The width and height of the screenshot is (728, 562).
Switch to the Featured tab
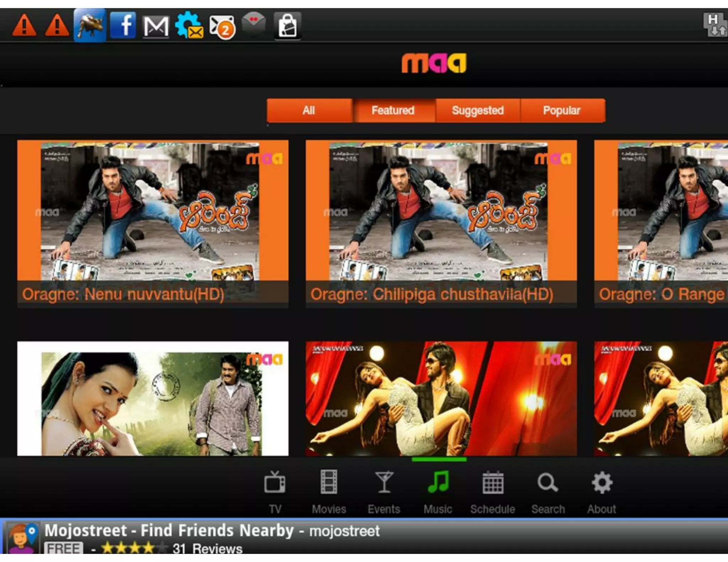point(393,110)
